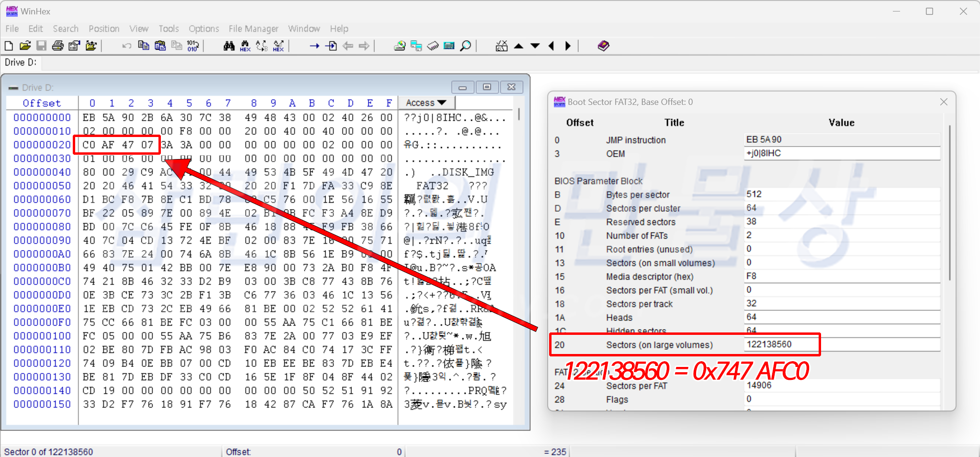
Task: Open the Tools menu
Action: pyautogui.click(x=169, y=29)
